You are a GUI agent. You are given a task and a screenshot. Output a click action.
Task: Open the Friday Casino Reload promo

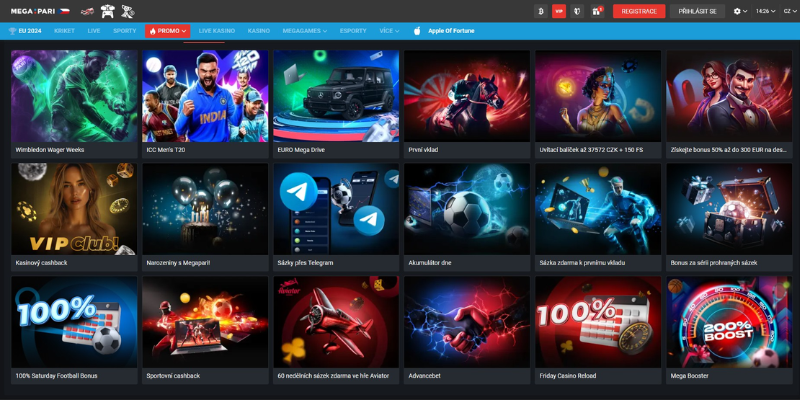tap(598, 330)
